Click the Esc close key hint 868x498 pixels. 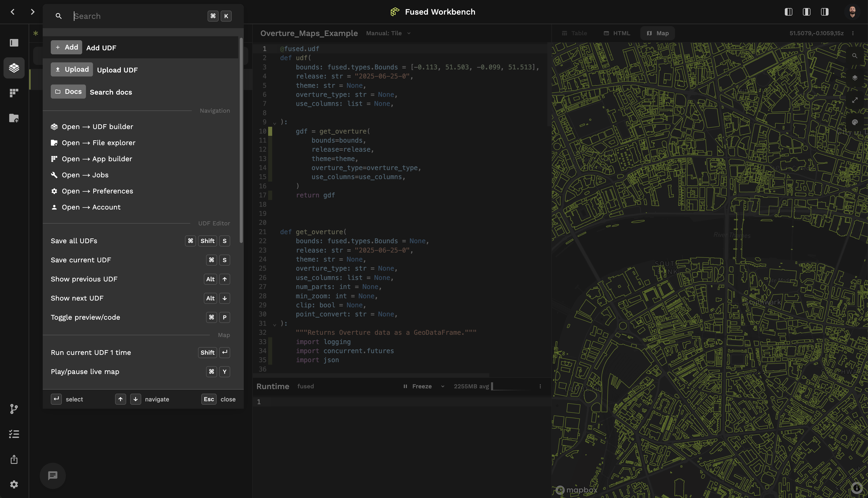[209, 399]
